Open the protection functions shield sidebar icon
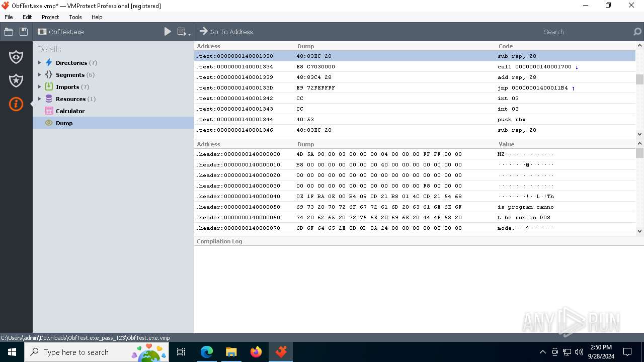The height and width of the screenshot is (362, 644). click(16, 56)
